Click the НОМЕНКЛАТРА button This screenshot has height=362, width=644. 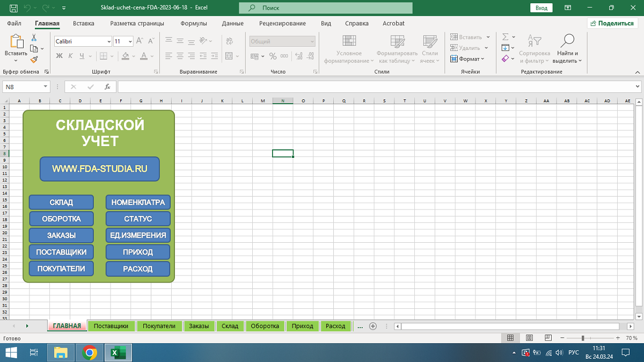138,202
